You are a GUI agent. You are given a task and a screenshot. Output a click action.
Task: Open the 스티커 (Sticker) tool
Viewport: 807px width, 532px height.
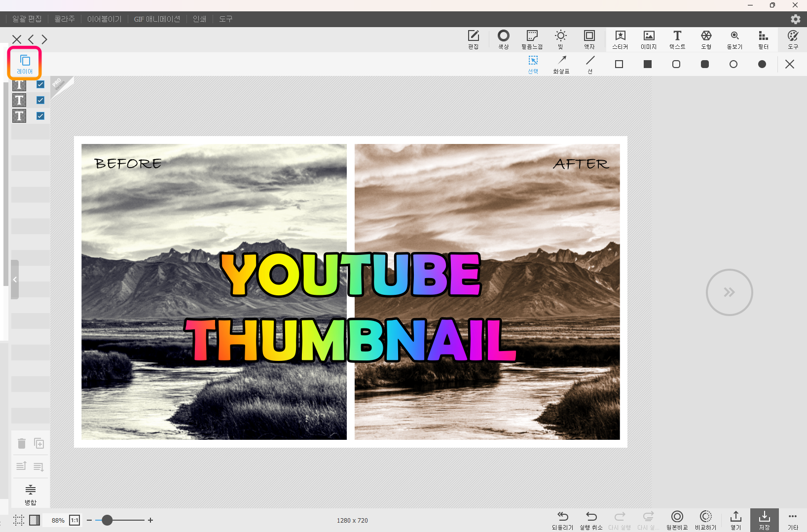click(620, 39)
